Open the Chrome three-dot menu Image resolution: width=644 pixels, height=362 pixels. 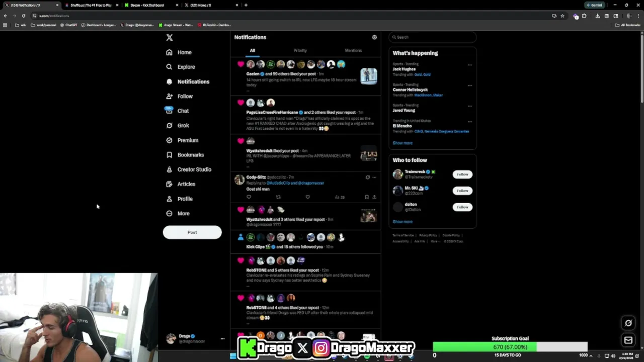tap(638, 16)
